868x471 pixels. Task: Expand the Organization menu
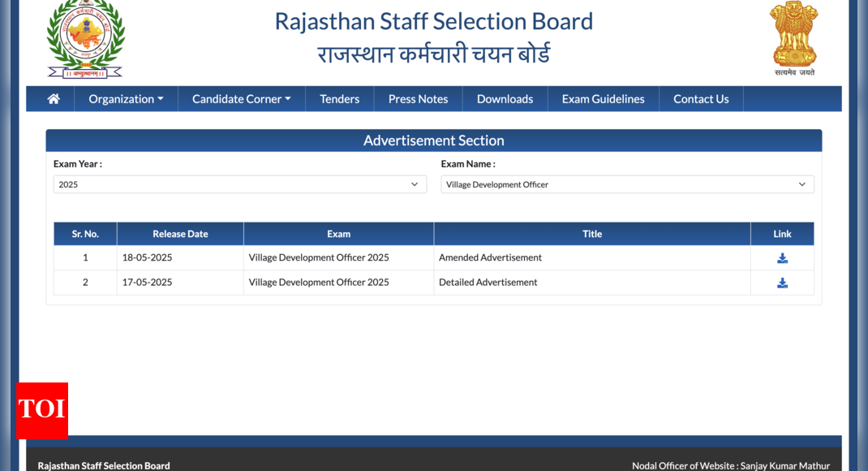(x=126, y=99)
